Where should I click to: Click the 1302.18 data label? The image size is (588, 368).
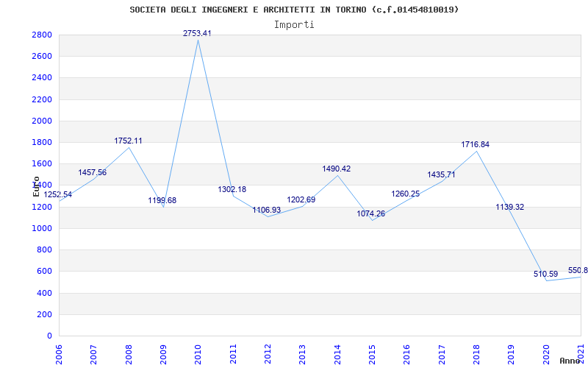[232, 190]
